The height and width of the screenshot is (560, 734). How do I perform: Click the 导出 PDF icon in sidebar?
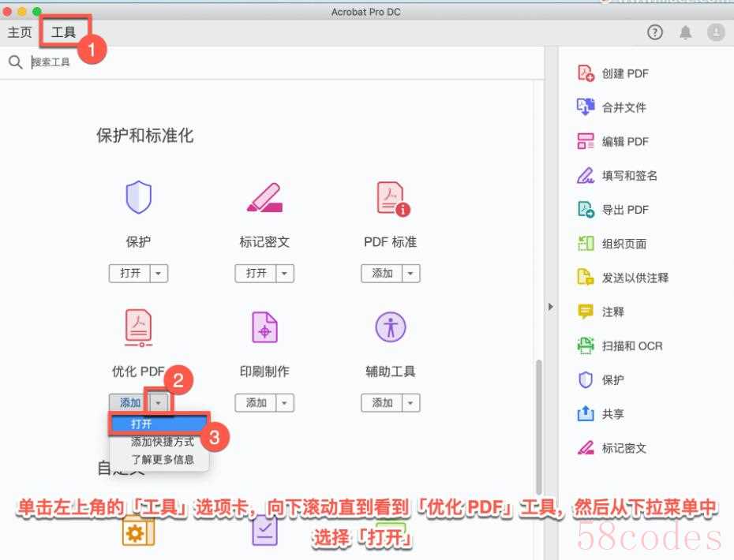(x=586, y=210)
